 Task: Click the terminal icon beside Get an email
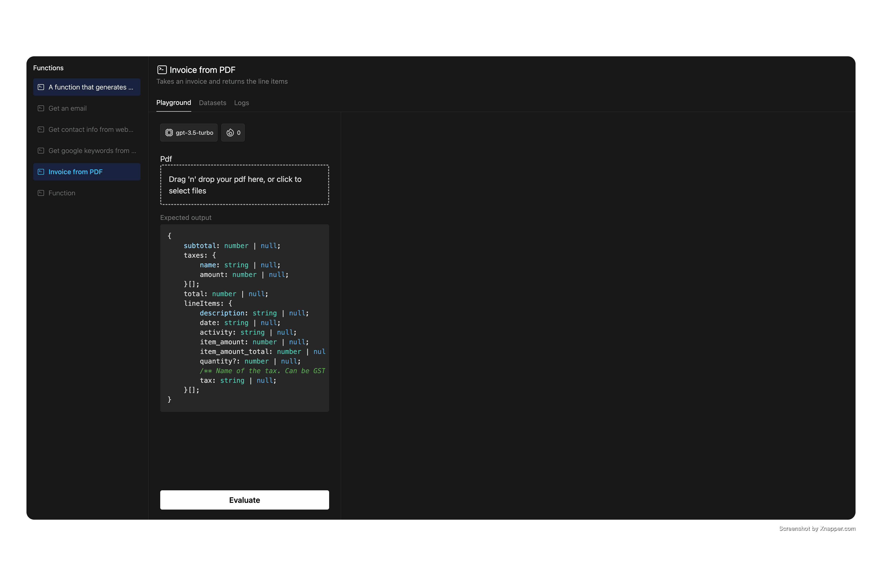coord(41,108)
